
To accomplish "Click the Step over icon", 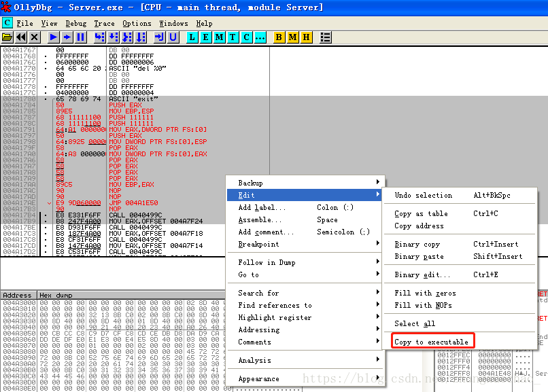I will 114,37.
